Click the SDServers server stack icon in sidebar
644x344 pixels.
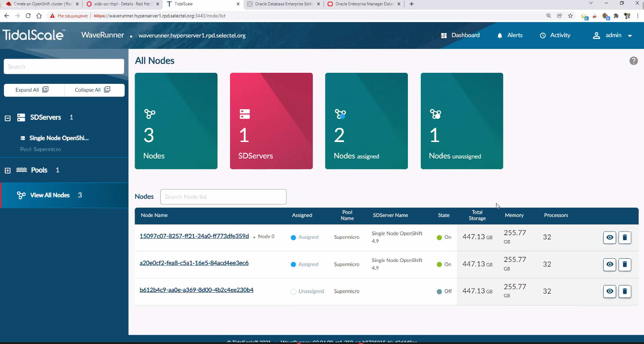tap(21, 117)
